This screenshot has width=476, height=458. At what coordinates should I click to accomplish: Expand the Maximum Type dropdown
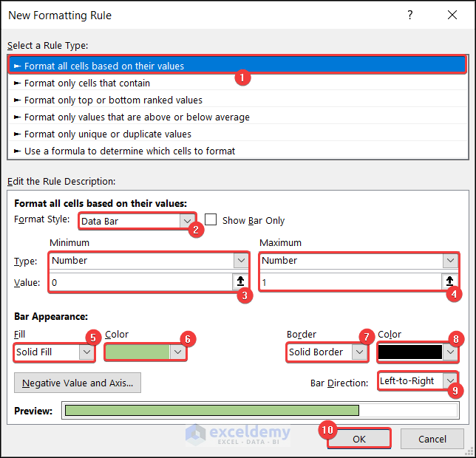point(449,260)
